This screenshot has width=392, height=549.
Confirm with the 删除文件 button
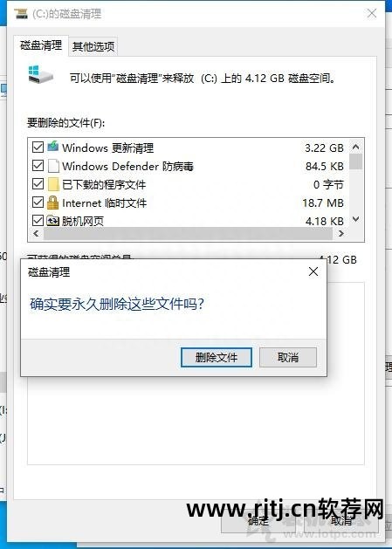217,358
